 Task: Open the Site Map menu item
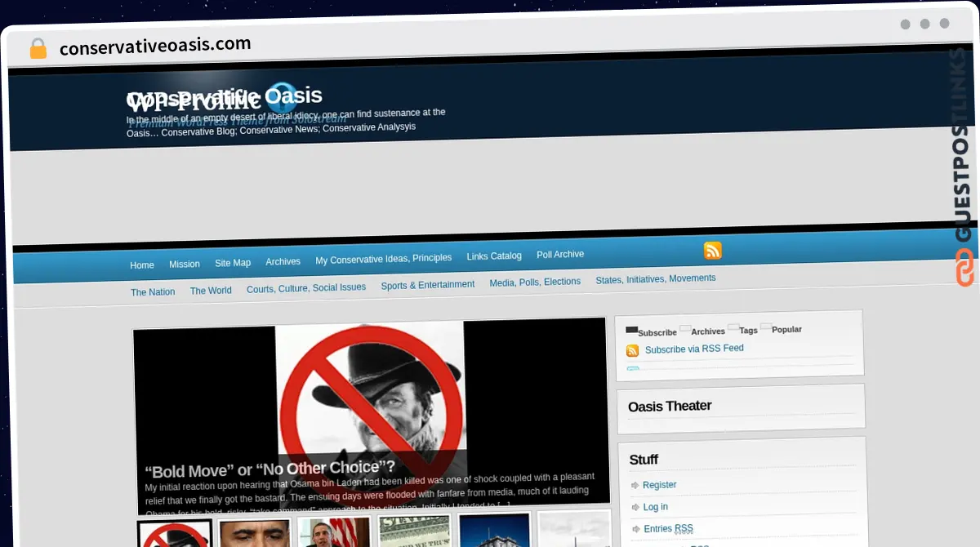(233, 263)
